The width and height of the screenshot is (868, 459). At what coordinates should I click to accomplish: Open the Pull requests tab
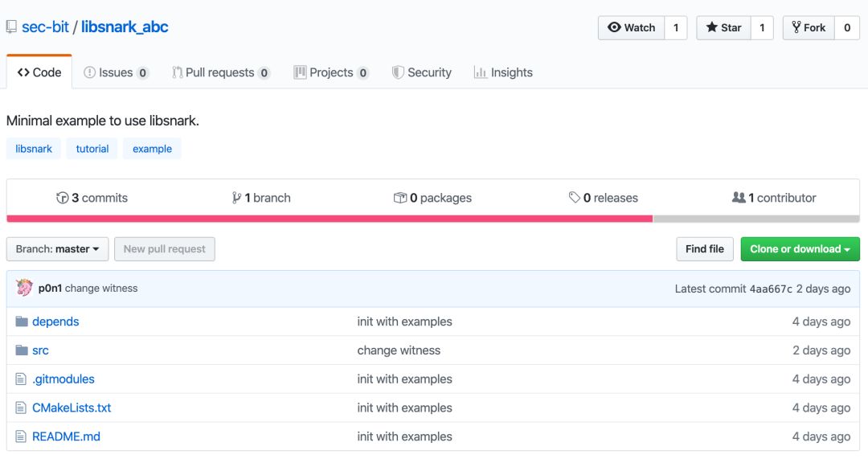220,72
